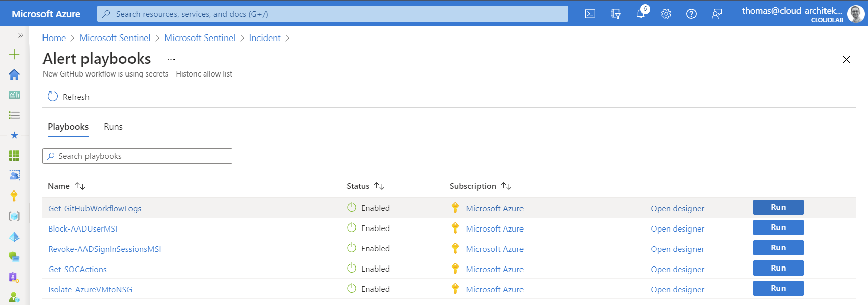This screenshot has width=868, height=305.
Task: Run the Get-SOCActions playbook
Action: [778, 268]
